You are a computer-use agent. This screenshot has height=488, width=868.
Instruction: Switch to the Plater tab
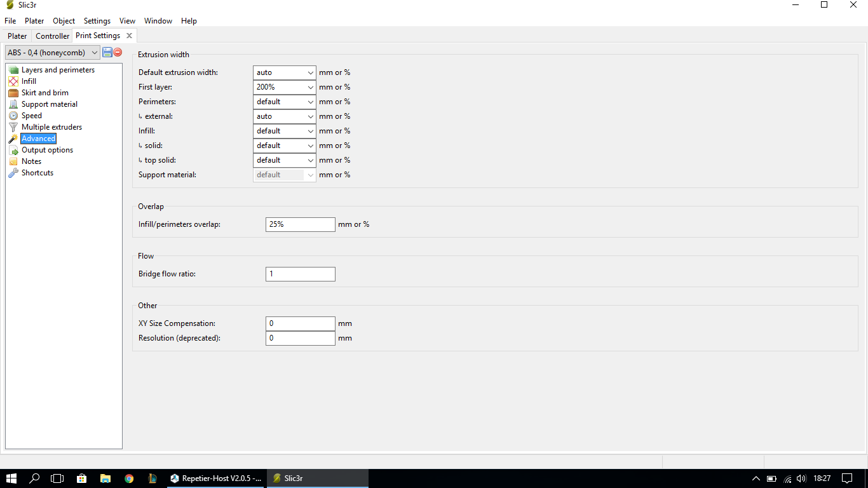17,36
